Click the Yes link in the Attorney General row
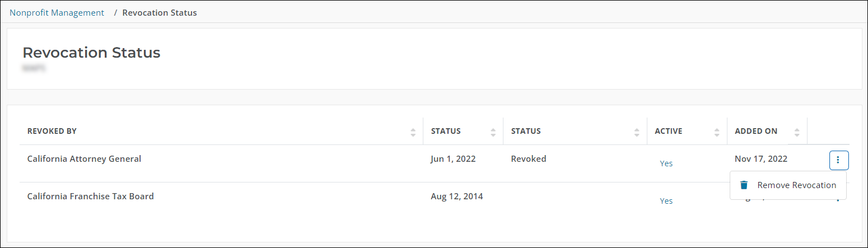Viewport: 868px width, 248px height. tap(666, 163)
